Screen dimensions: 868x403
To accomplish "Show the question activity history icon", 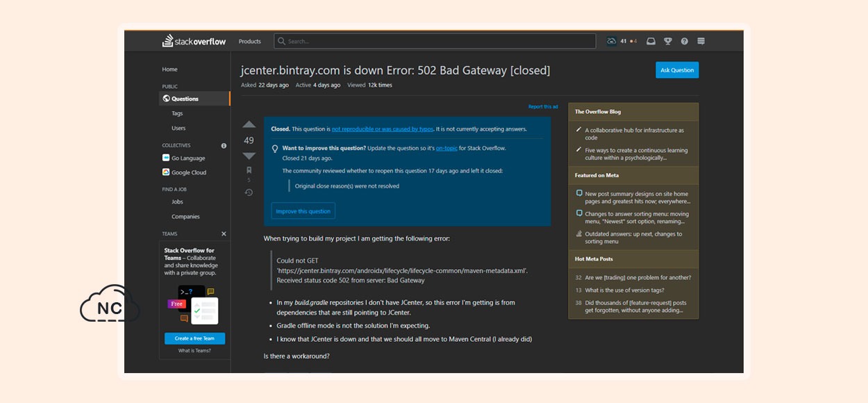I will click(249, 192).
